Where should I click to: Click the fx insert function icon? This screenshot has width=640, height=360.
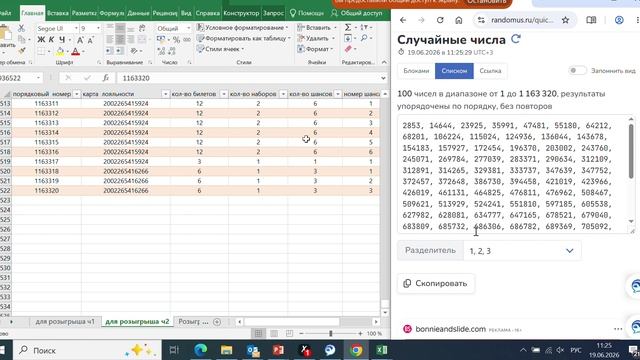(x=105, y=78)
